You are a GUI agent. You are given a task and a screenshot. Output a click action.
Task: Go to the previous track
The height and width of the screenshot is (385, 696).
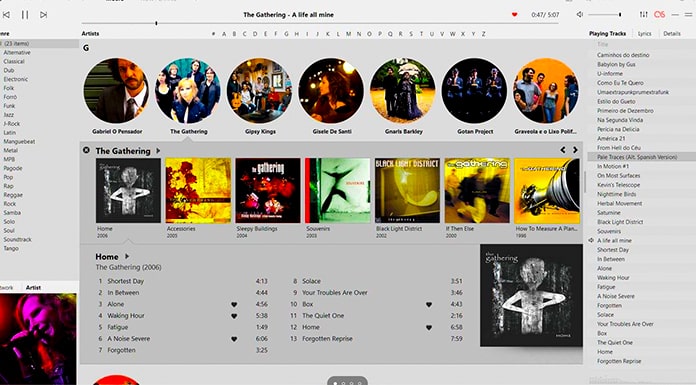click(6, 15)
